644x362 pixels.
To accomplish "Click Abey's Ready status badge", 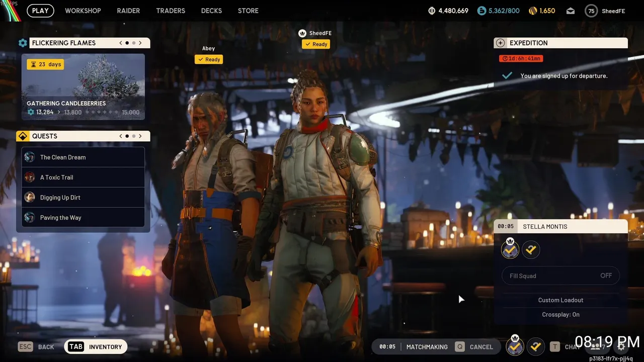I will [x=209, y=59].
